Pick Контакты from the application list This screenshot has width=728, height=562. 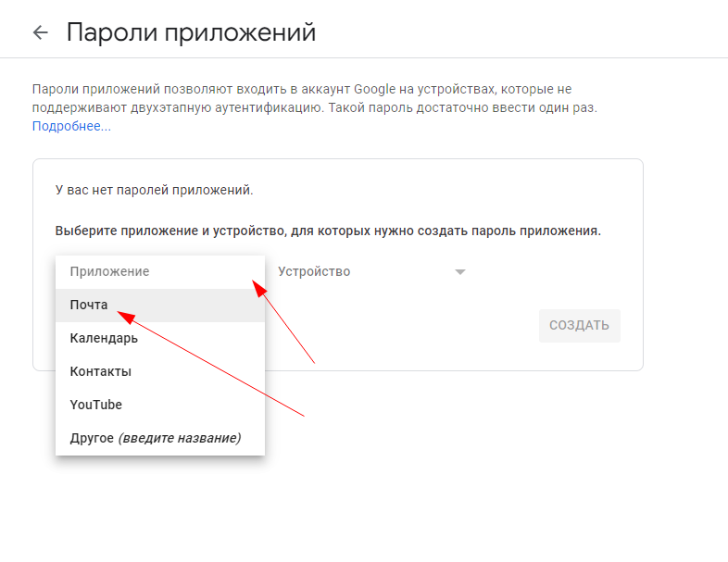pyautogui.click(x=100, y=371)
